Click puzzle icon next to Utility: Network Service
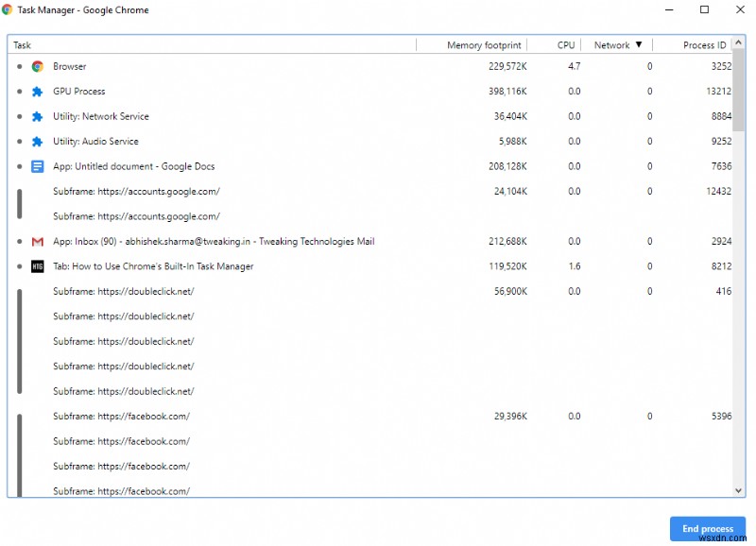This screenshot has height=546, width=756. pyautogui.click(x=38, y=116)
